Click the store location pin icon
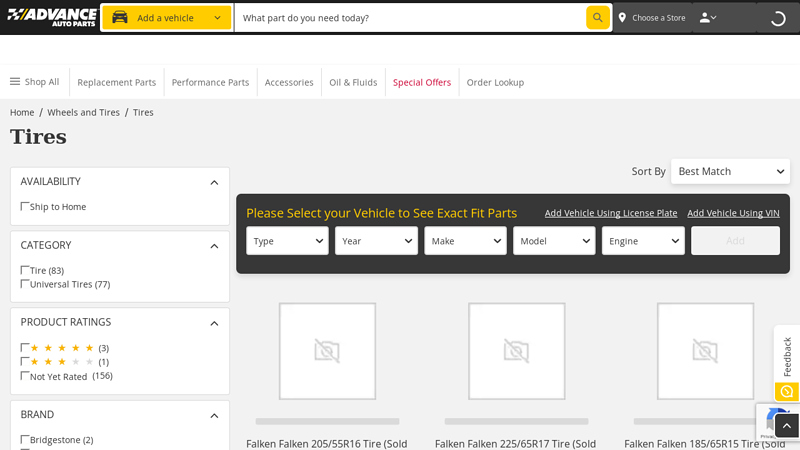The width and height of the screenshot is (800, 450). click(622, 18)
